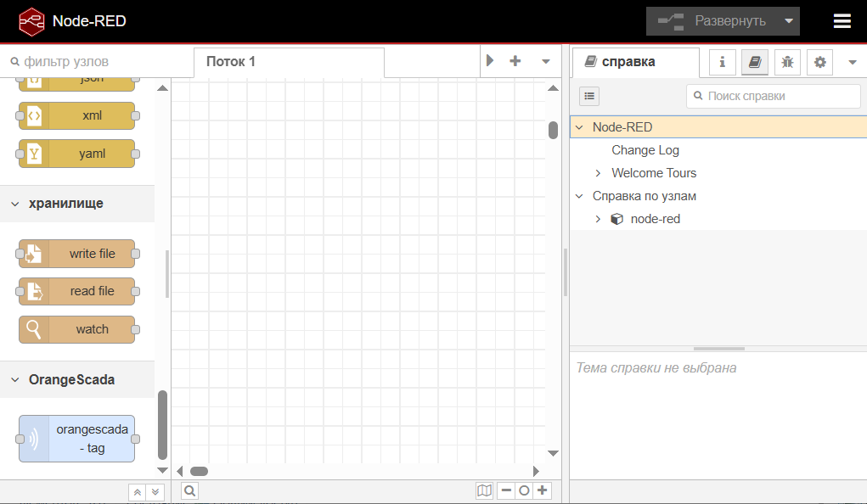The height and width of the screenshot is (504, 867).
Task: Expand the Welcome Tours tree item
Action: click(598, 173)
